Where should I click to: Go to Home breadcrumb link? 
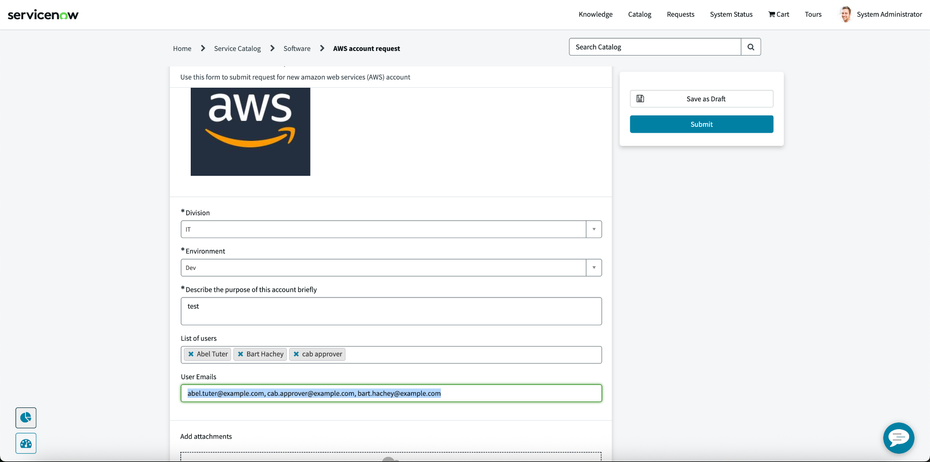coord(182,49)
